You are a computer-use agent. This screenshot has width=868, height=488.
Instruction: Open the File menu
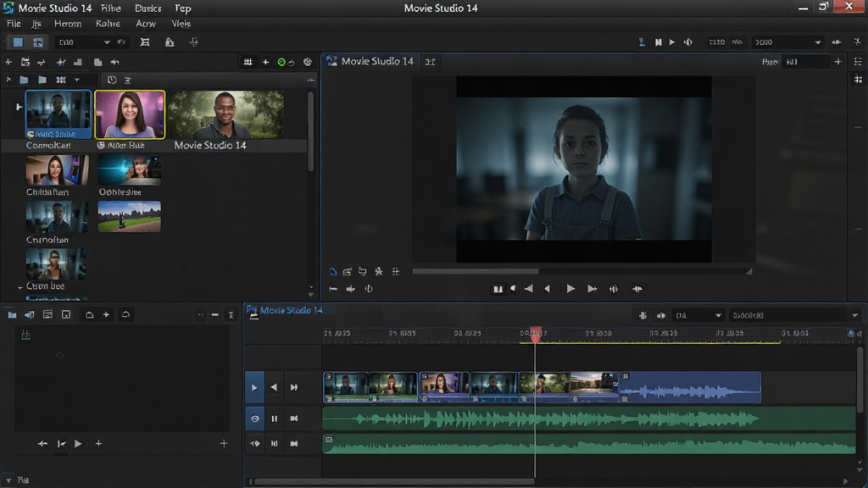click(14, 24)
